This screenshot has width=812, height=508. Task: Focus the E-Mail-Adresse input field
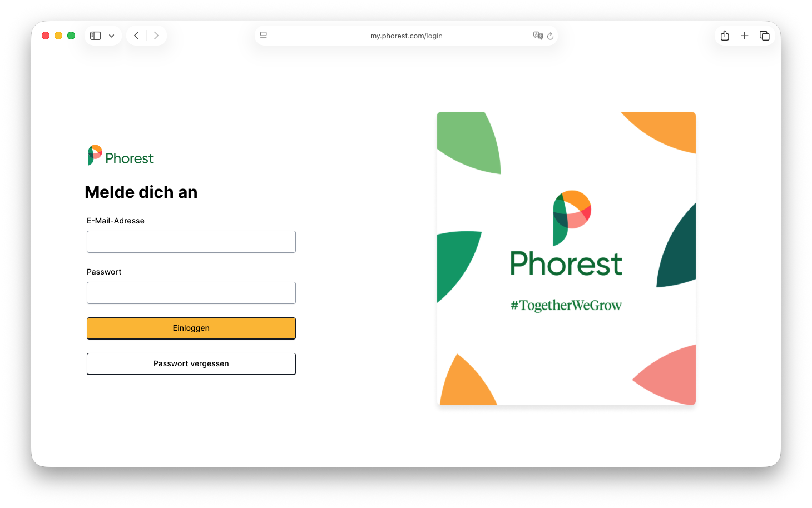point(191,242)
